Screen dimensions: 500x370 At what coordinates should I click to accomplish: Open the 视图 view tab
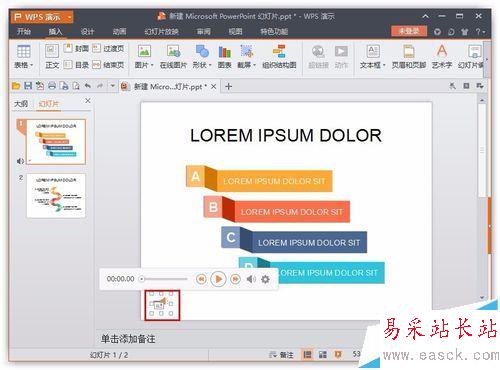(x=235, y=32)
